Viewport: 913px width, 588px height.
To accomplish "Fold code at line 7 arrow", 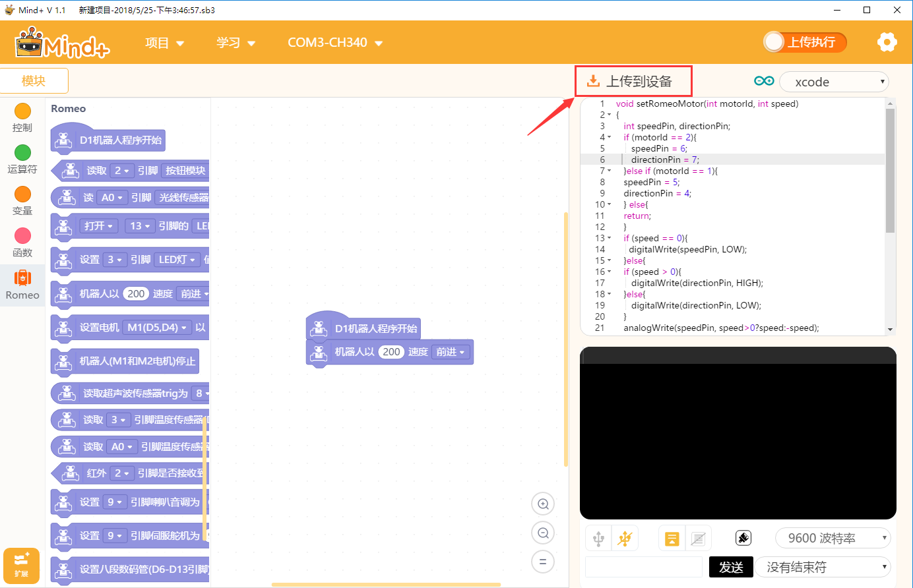I will click(x=609, y=171).
